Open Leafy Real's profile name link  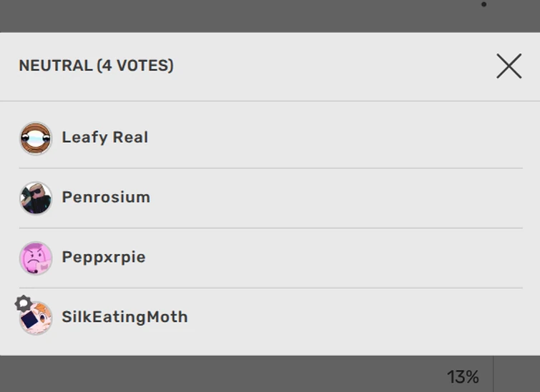coord(104,137)
